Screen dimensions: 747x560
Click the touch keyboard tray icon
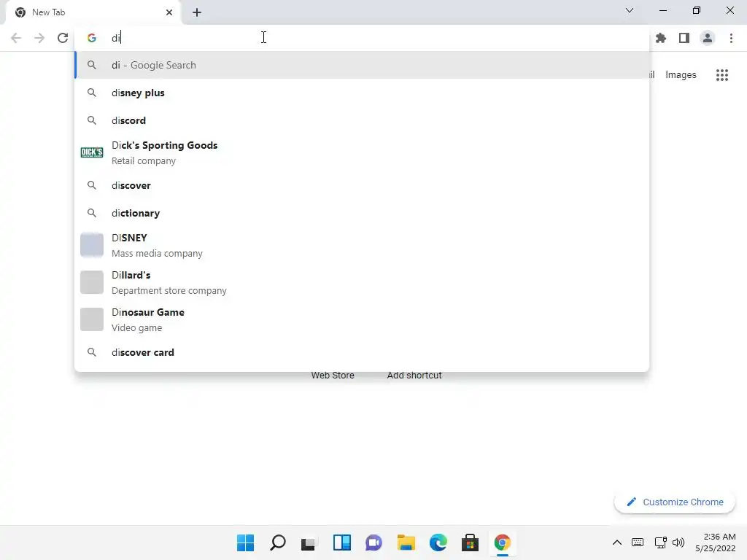point(638,542)
